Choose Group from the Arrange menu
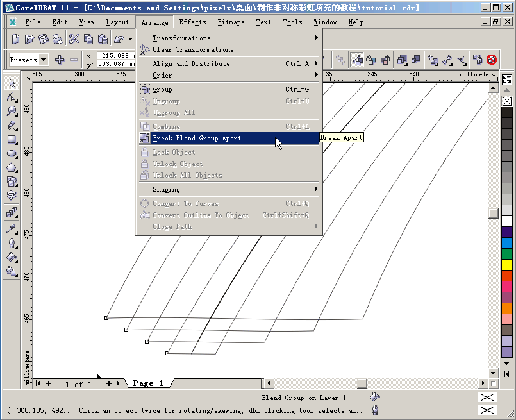The height and width of the screenshot is (420, 516). coord(229,89)
